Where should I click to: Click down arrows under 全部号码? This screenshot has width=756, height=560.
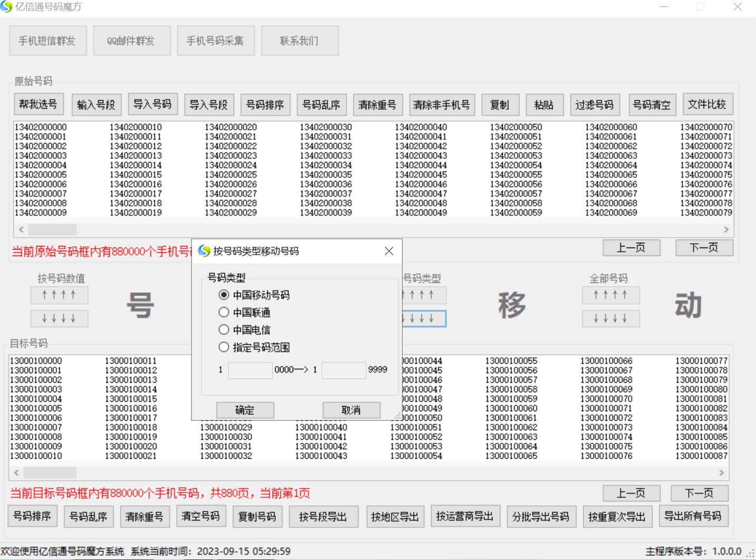(610, 318)
